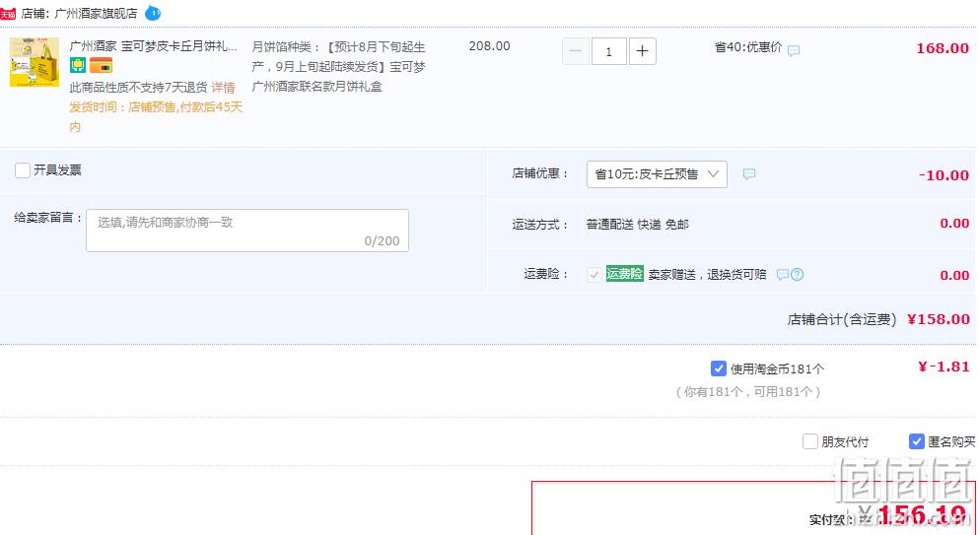Click the 月饼馅种类 product variant description

tap(339, 66)
